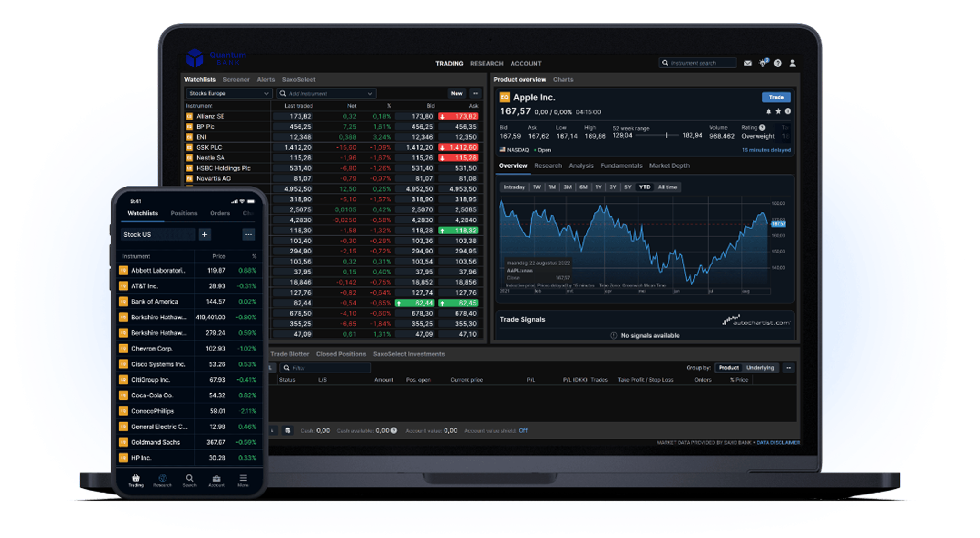The image size is (980, 538).
Task: Add Apple Inc. to favorites star
Action: click(778, 111)
